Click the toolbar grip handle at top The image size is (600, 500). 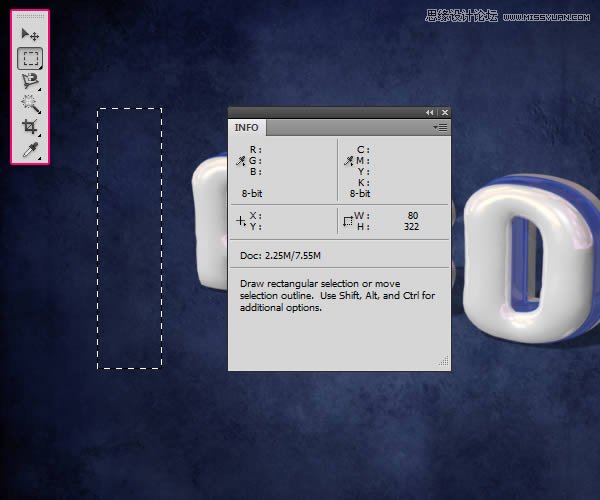[x=30, y=16]
